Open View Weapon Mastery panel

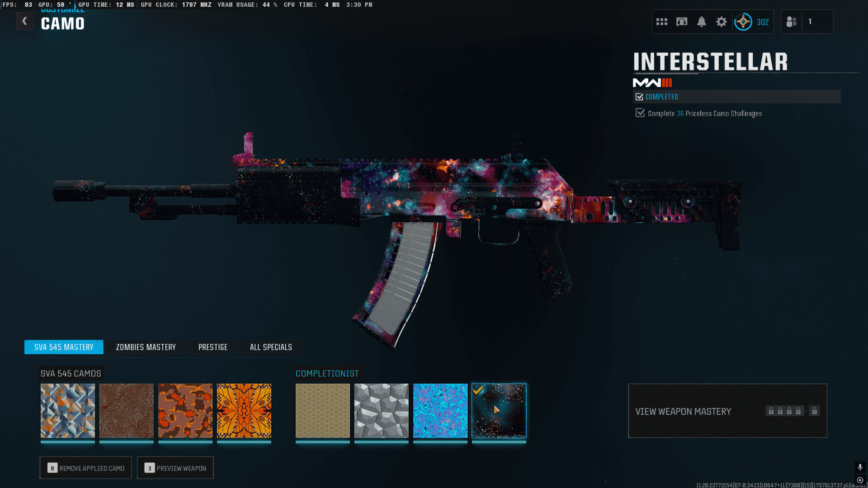click(x=683, y=411)
